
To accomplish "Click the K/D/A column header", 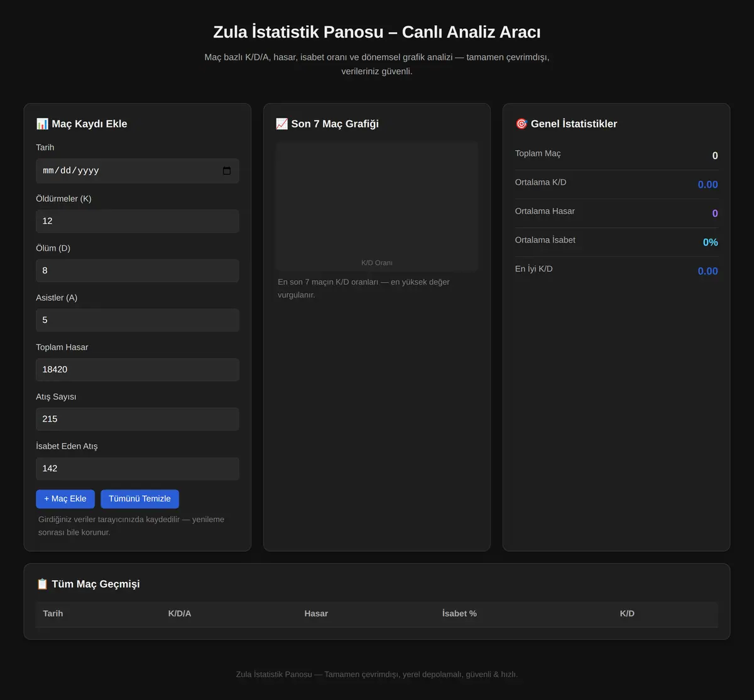I will [x=180, y=613].
